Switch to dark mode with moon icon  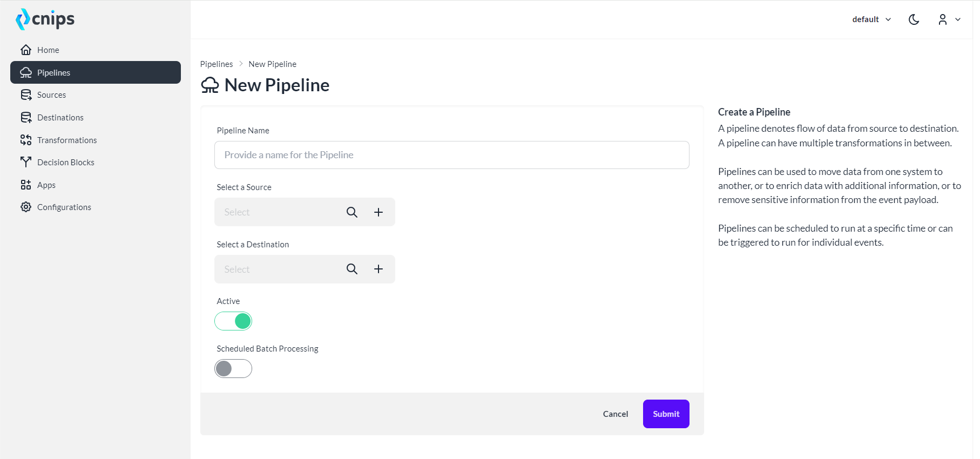914,19
